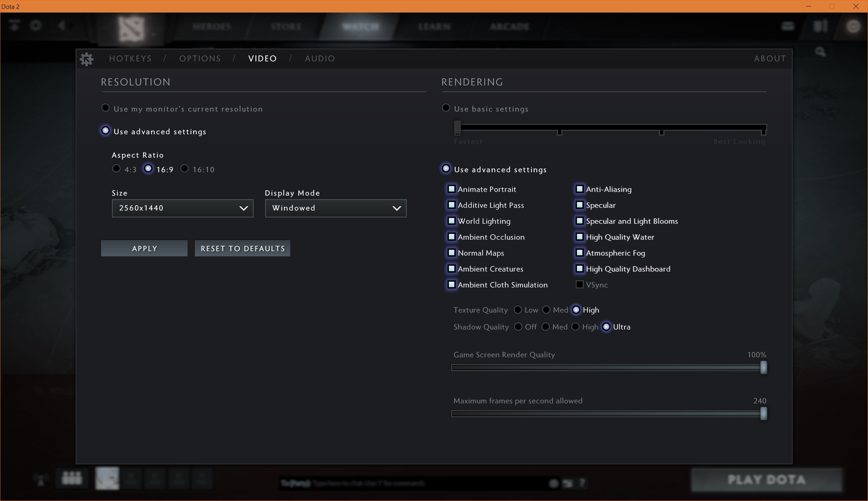This screenshot has width=868, height=501.
Task: Click the Dota 2 logo home icon
Action: pos(131,28)
